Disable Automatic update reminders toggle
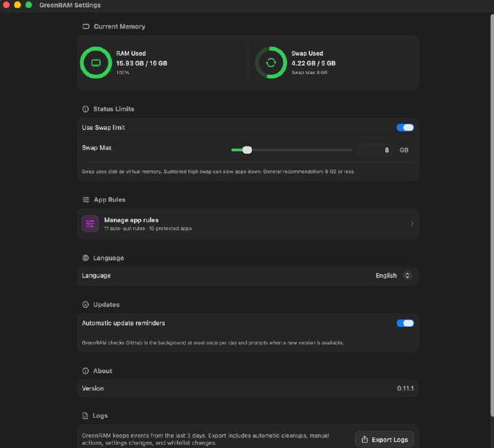 click(x=405, y=323)
